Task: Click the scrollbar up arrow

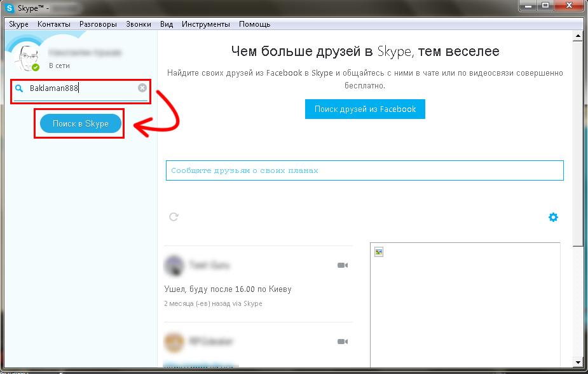Action: [578, 36]
